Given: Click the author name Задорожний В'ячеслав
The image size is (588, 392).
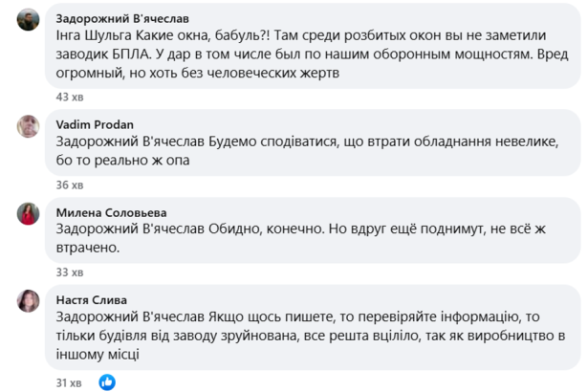Looking at the screenshot, I should point(122,18).
